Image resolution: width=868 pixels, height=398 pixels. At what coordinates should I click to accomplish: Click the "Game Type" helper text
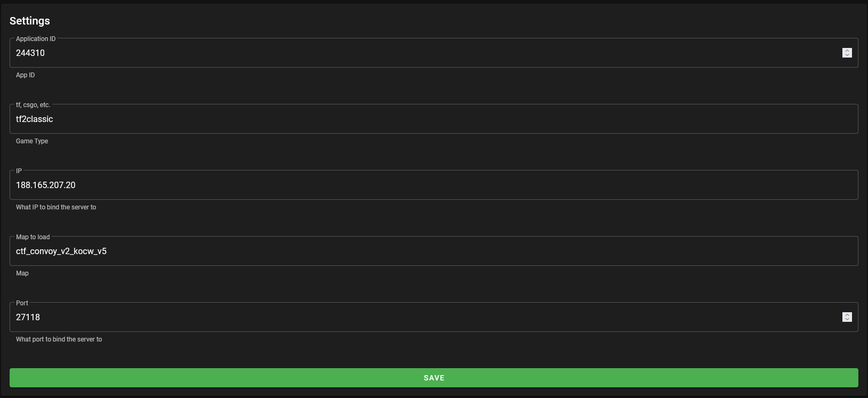[32, 141]
